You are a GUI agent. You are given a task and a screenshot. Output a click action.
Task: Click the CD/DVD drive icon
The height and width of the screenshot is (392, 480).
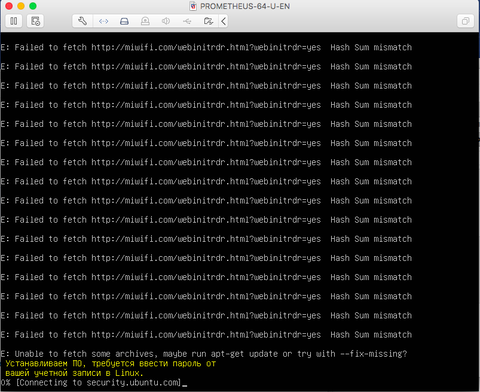point(145,21)
